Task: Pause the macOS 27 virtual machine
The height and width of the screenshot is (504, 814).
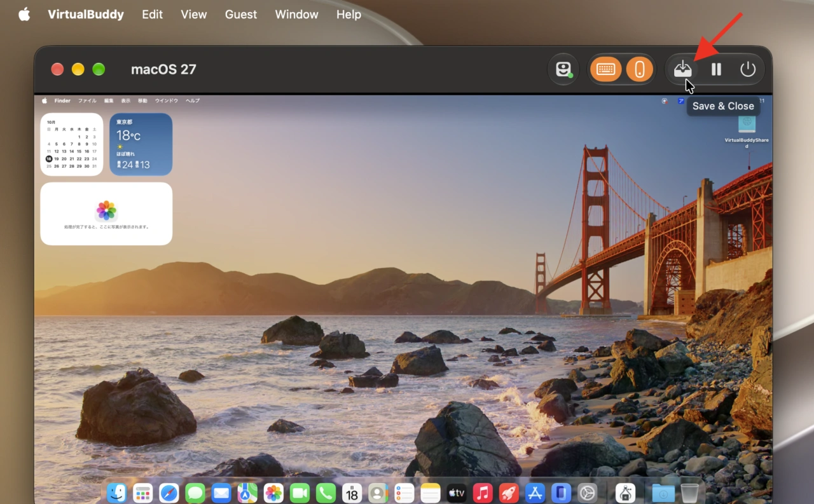Action: [x=716, y=69]
